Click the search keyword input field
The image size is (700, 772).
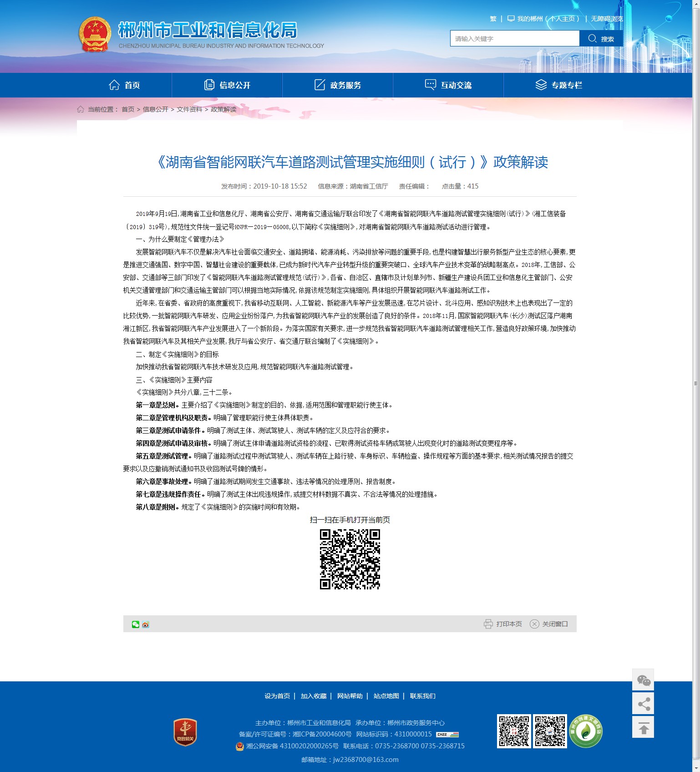(x=515, y=39)
